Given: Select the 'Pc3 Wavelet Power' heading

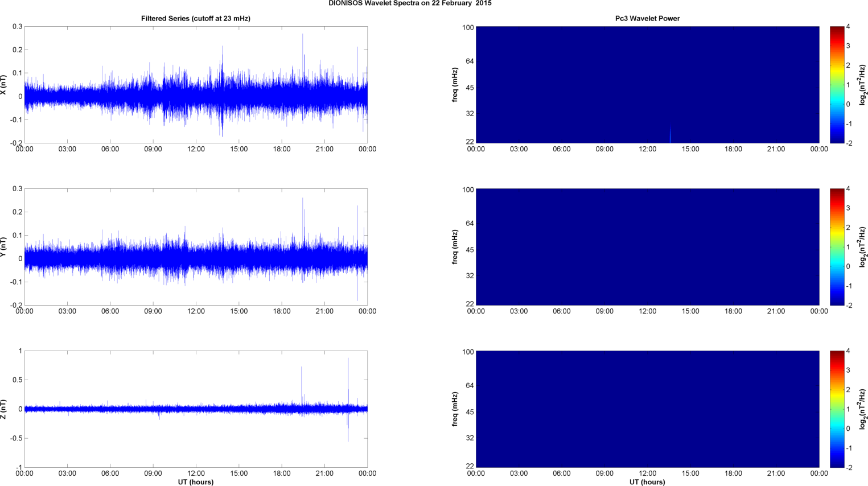Looking at the screenshot, I should click(x=647, y=19).
